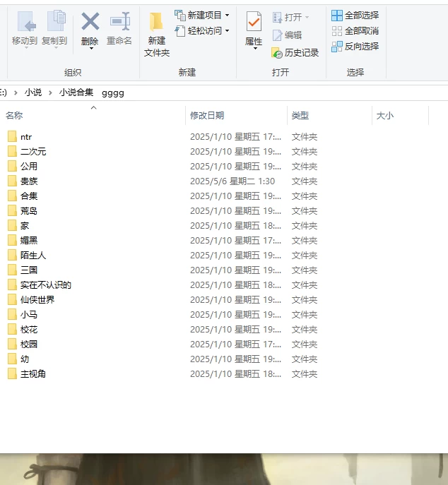Click the 文件夹 type cell in ntr row
The height and width of the screenshot is (485, 448).
305,137
